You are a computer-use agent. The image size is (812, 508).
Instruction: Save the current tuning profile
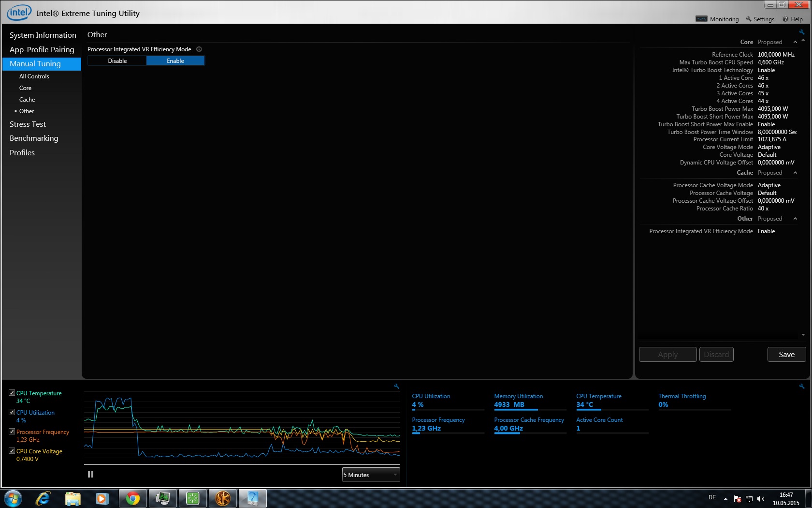pyautogui.click(x=786, y=355)
